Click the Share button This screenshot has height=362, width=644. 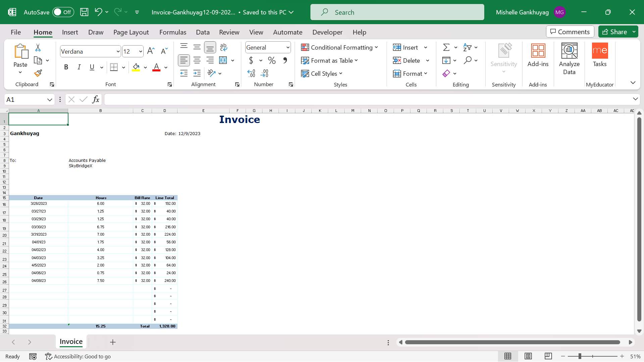(614, 32)
